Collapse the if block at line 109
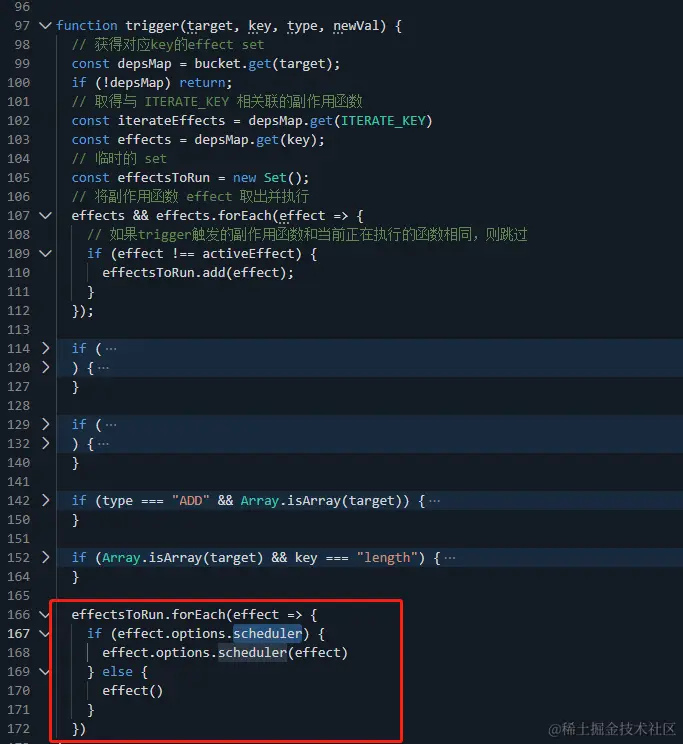The height and width of the screenshot is (744, 683). coord(45,254)
